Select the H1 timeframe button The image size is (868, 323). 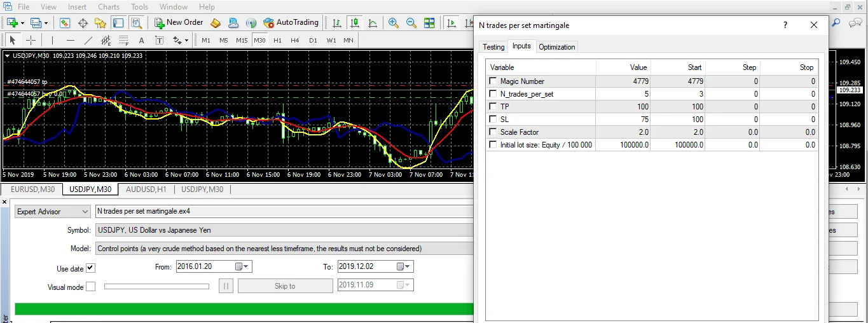pyautogui.click(x=277, y=41)
